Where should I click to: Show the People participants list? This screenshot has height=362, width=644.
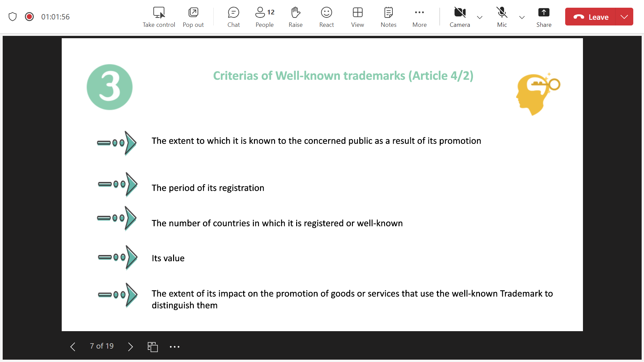(264, 17)
